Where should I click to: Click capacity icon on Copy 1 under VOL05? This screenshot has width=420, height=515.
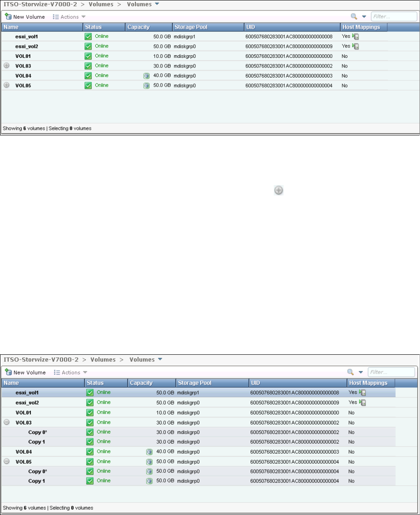149,481
